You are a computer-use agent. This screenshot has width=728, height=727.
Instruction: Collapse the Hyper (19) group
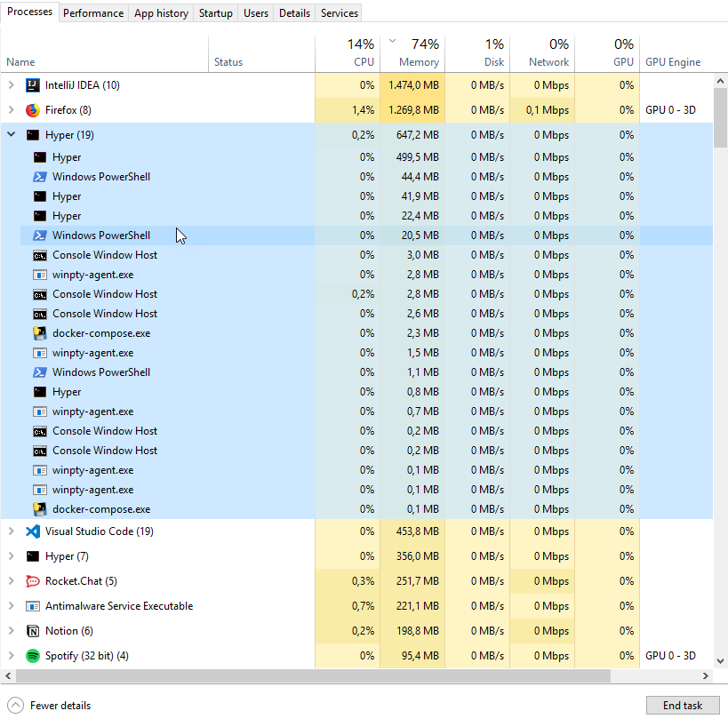click(12, 134)
